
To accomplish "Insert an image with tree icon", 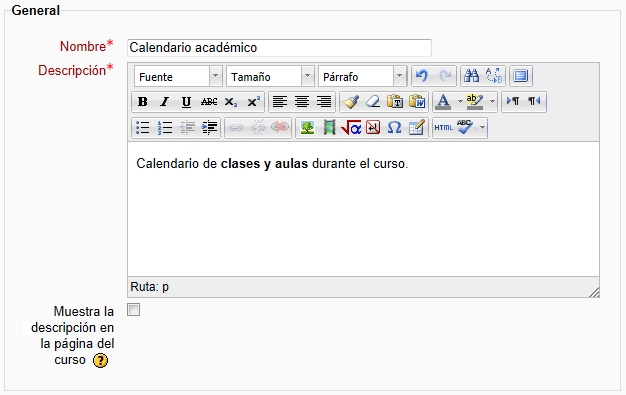I will click(x=307, y=128).
